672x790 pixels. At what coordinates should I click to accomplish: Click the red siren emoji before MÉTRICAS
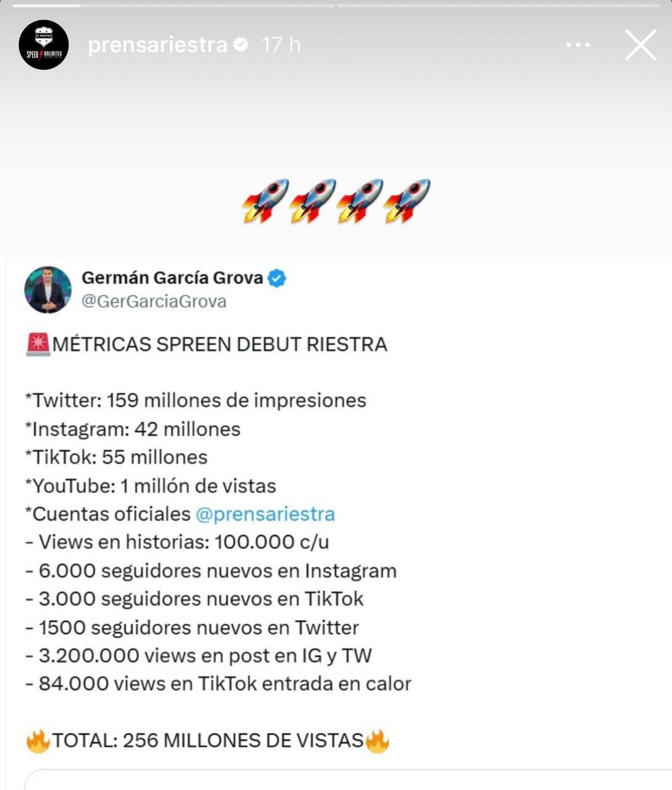[x=38, y=344]
